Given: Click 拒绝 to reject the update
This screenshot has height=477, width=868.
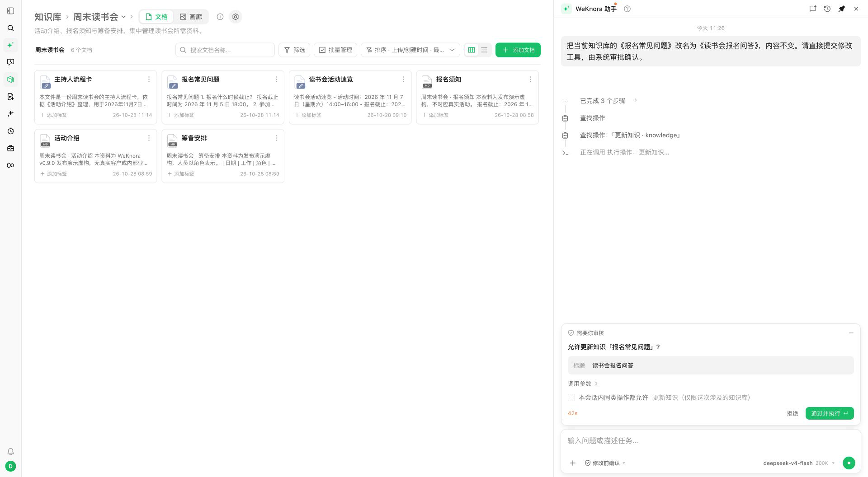Looking at the screenshot, I should click(792, 413).
